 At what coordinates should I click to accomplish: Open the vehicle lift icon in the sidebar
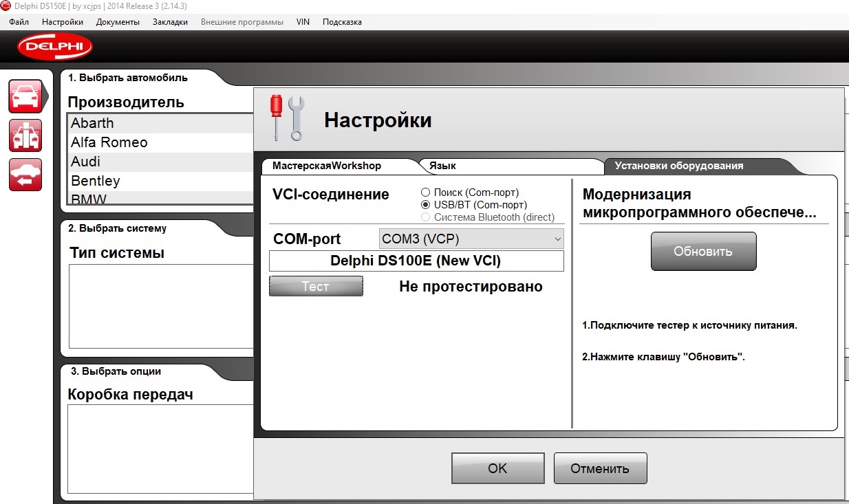click(25, 135)
